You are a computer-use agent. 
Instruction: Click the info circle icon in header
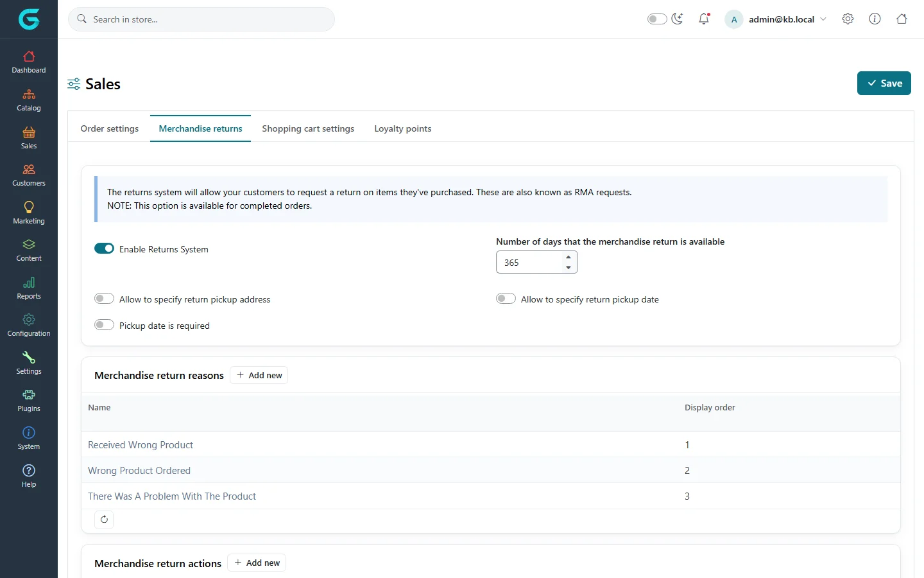tap(875, 19)
